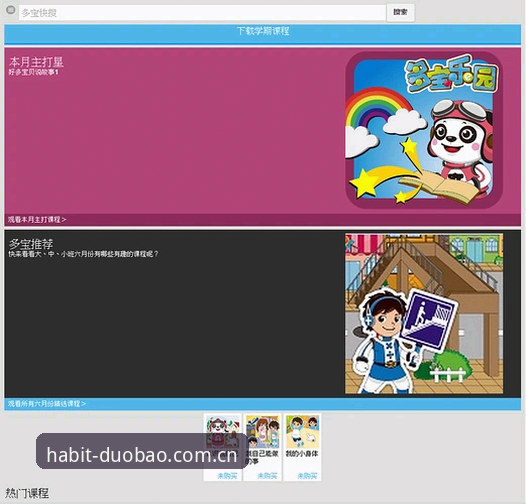Click the 我的小身体 course title
Image resolution: width=526 pixels, height=504 pixels.
302,453
